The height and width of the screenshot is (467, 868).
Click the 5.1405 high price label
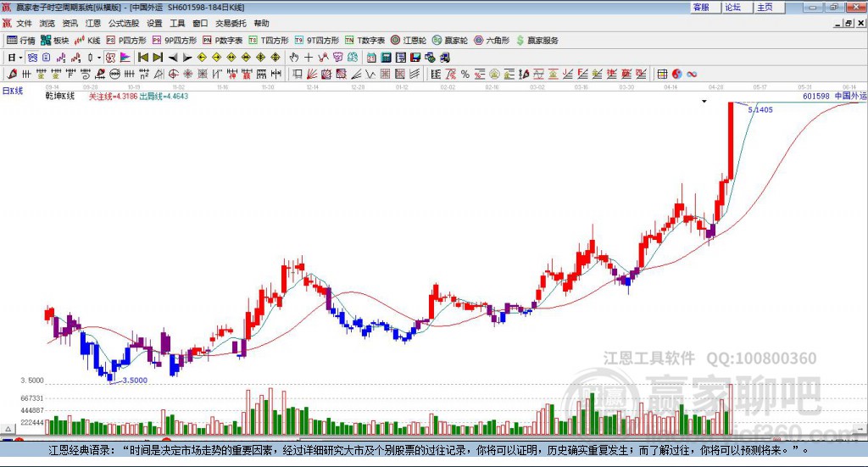tap(760, 109)
